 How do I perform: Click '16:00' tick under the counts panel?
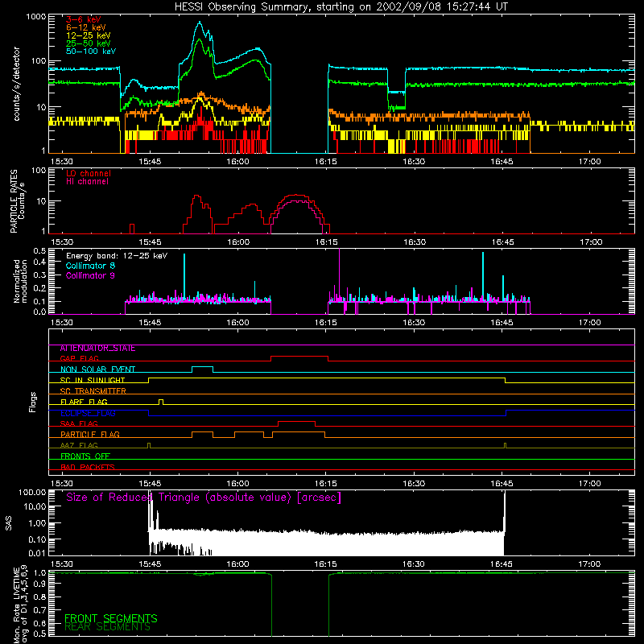point(237,162)
